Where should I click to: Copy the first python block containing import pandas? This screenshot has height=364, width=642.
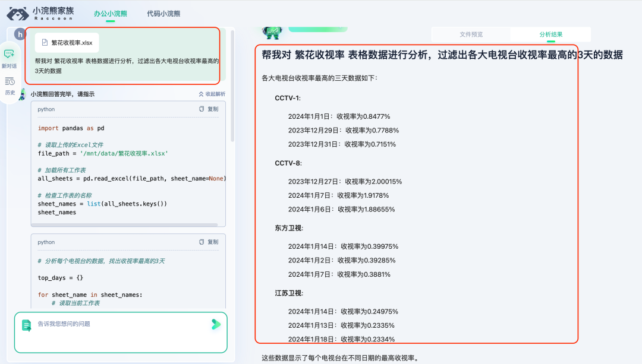pyautogui.click(x=209, y=109)
